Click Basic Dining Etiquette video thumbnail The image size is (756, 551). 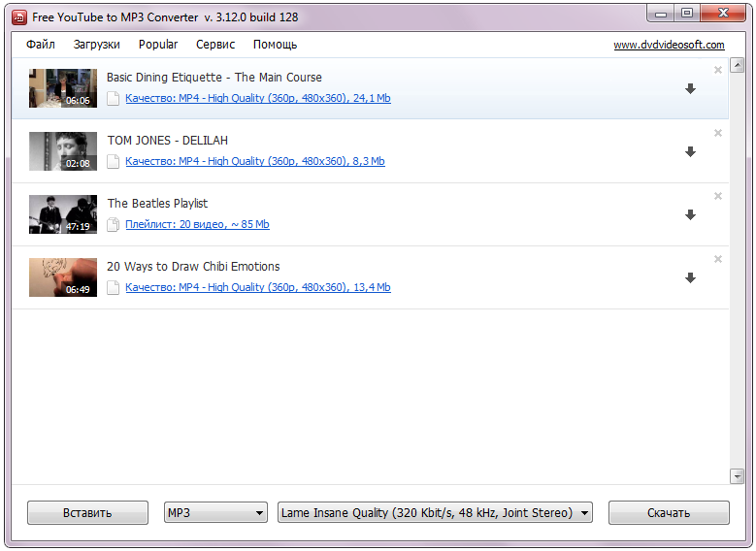[x=63, y=88]
